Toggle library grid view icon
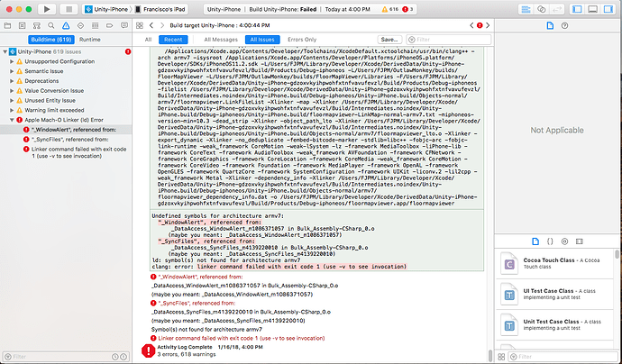 [501, 357]
